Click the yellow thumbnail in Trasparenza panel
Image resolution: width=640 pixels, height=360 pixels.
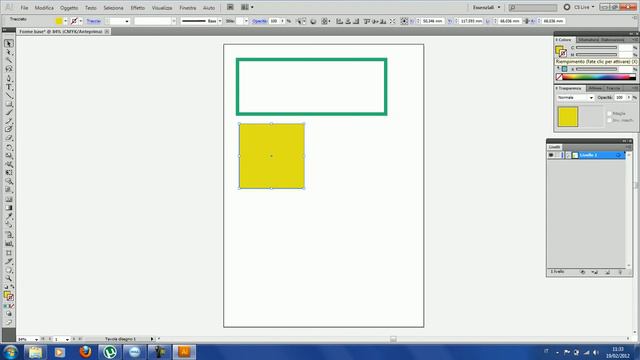[x=568, y=117]
